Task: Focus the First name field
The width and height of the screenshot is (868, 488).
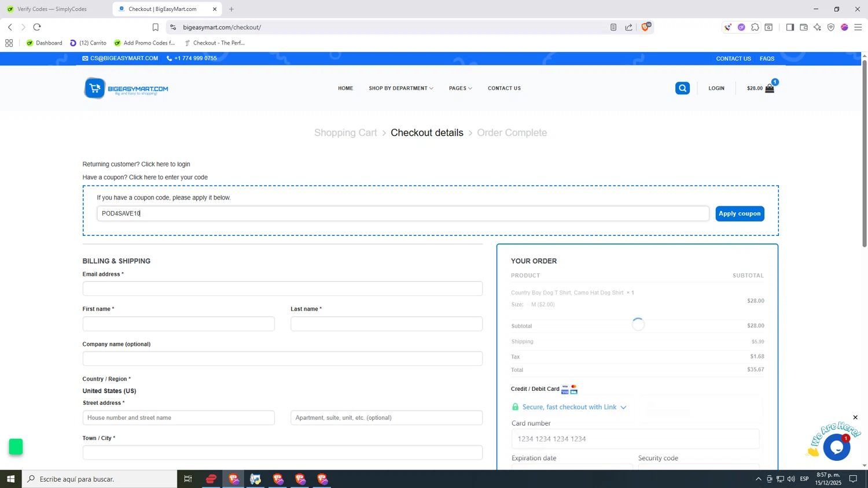Action: [x=179, y=324]
